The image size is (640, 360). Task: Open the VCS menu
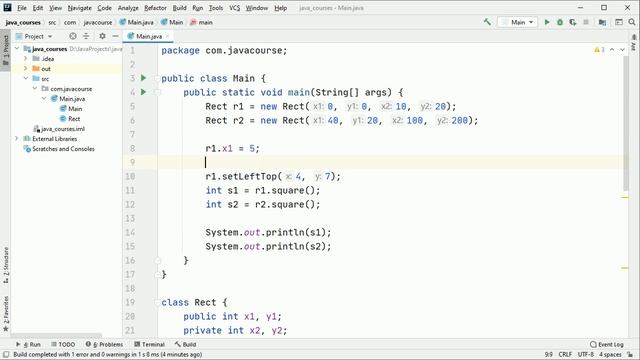pos(234,8)
